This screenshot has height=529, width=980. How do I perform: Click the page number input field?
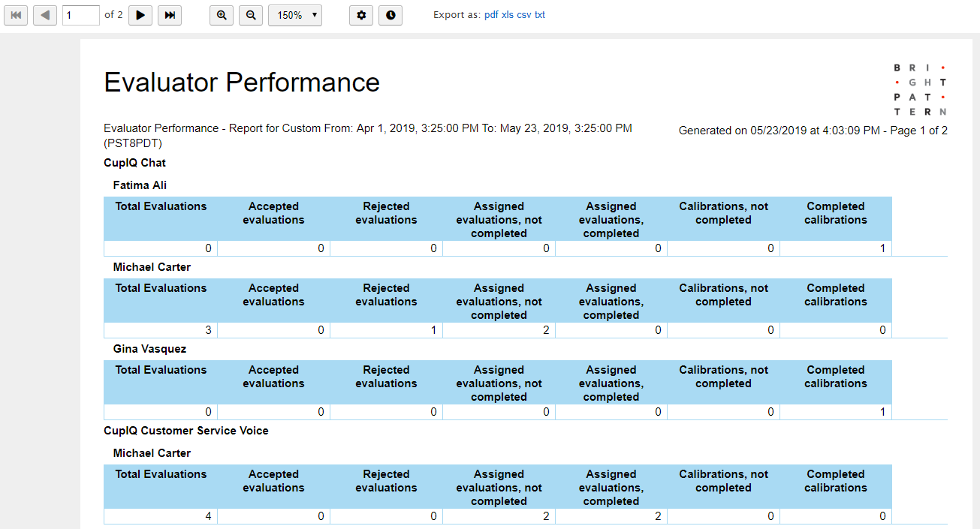(x=81, y=15)
